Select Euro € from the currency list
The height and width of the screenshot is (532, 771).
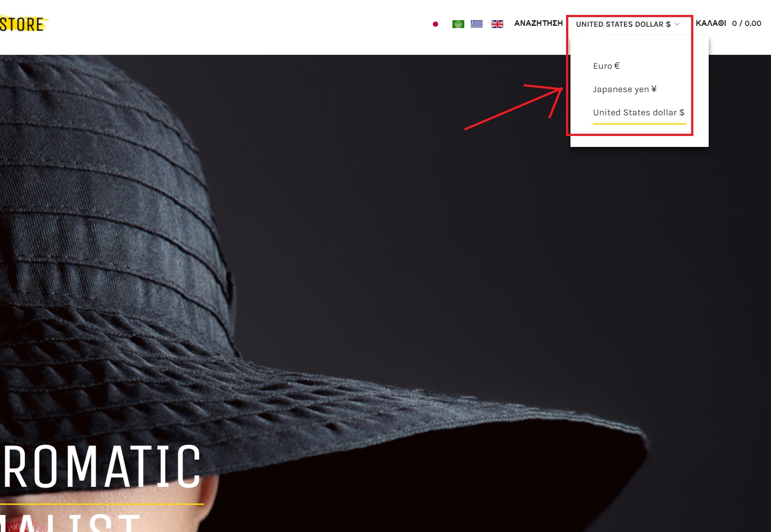606,66
